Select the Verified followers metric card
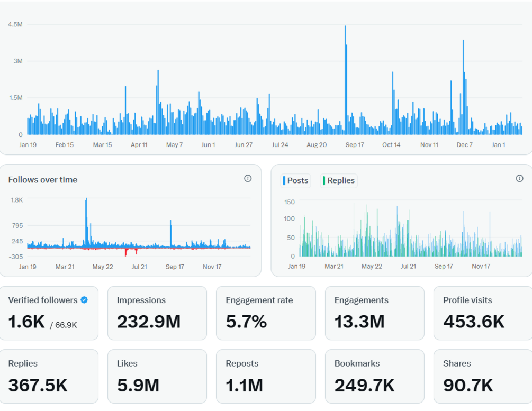The height and width of the screenshot is (411, 532). 49,313
